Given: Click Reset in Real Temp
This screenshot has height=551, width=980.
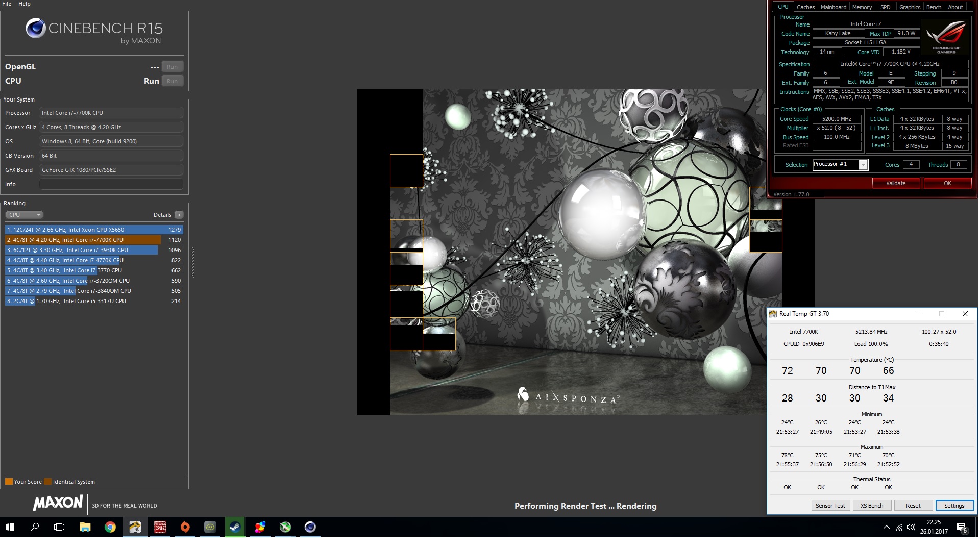Looking at the screenshot, I should [913, 506].
